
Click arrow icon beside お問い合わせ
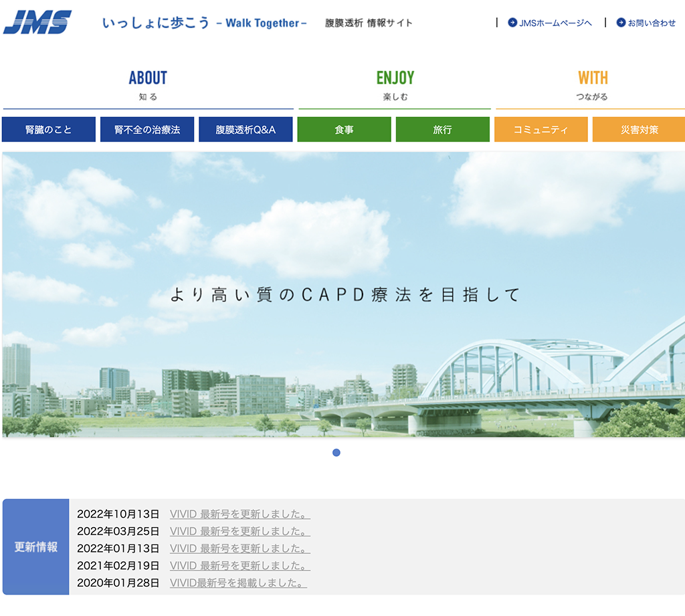(621, 23)
